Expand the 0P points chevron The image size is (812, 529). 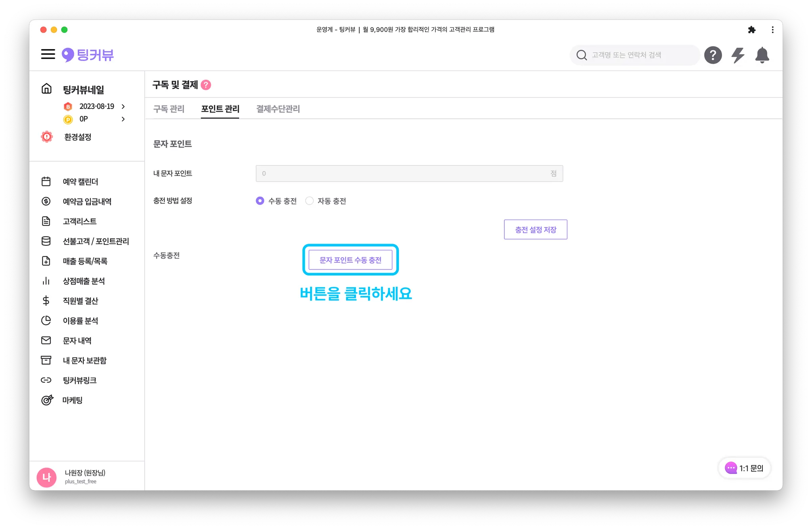coord(123,119)
